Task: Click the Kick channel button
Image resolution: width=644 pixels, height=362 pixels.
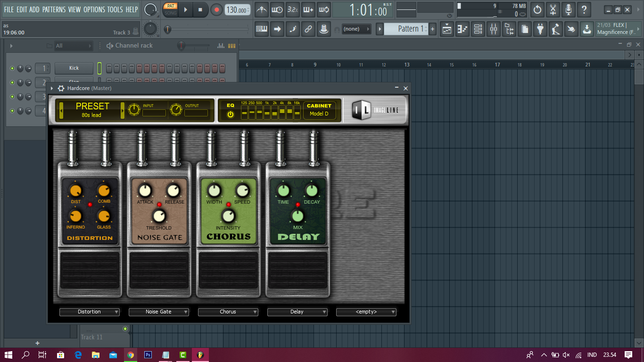Action: (x=74, y=68)
